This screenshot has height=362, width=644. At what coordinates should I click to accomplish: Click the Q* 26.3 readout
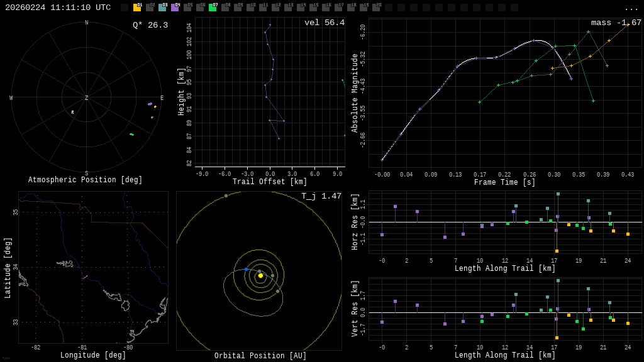pos(150,25)
